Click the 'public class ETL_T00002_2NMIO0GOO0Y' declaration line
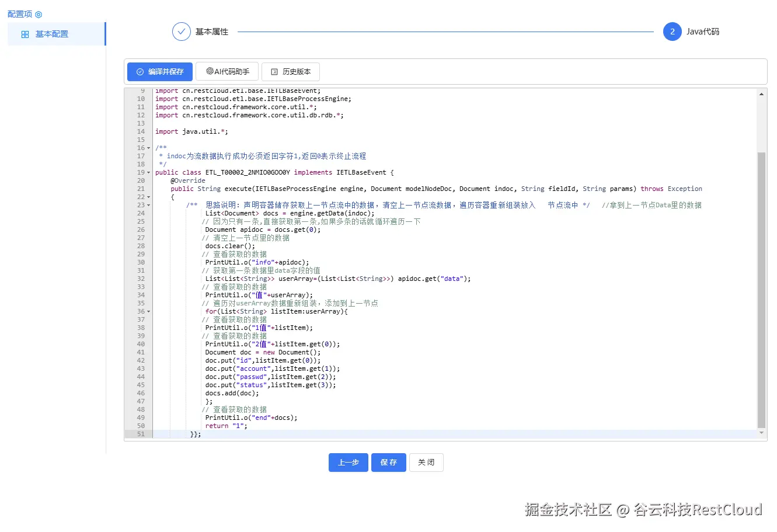Viewport: 777px width, 532px height. pos(274,173)
